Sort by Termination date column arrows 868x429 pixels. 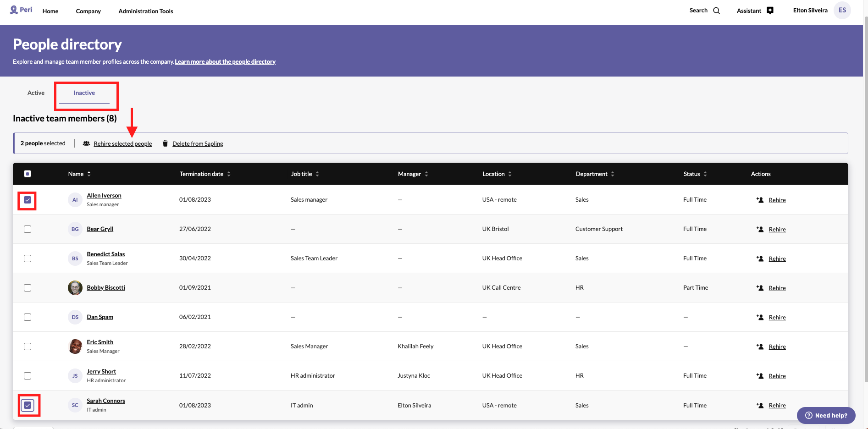pyautogui.click(x=229, y=174)
